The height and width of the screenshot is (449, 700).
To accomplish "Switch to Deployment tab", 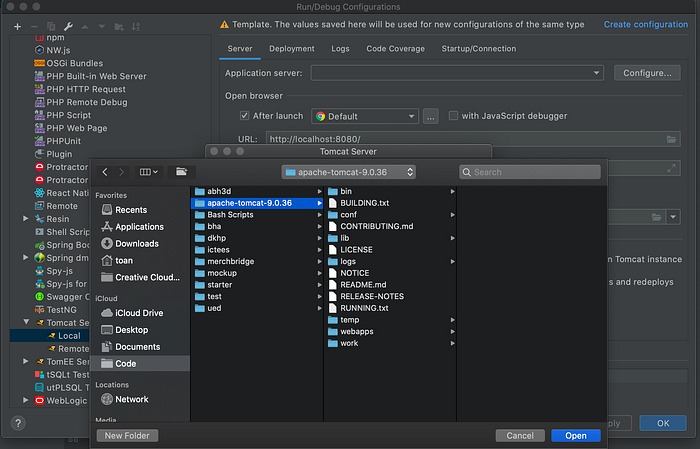I will click(x=292, y=49).
